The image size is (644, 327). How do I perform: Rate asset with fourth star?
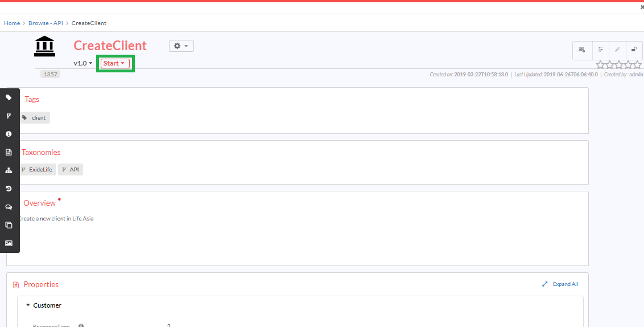pos(628,64)
